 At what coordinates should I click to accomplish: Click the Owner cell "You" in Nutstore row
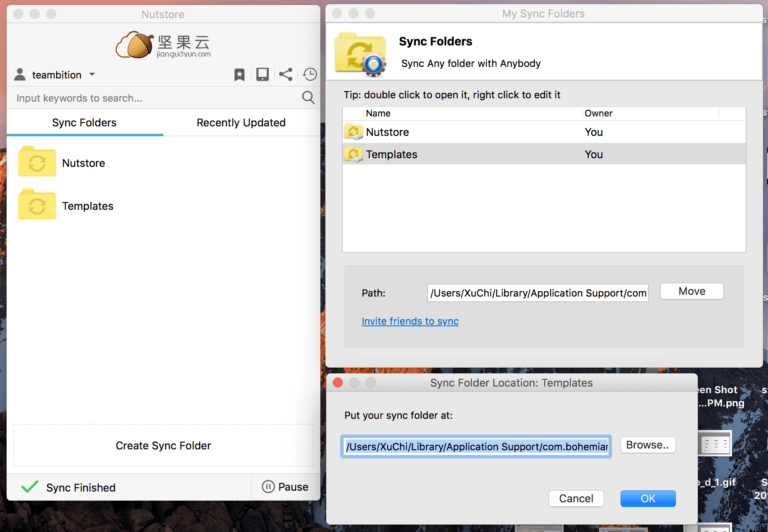click(x=594, y=132)
